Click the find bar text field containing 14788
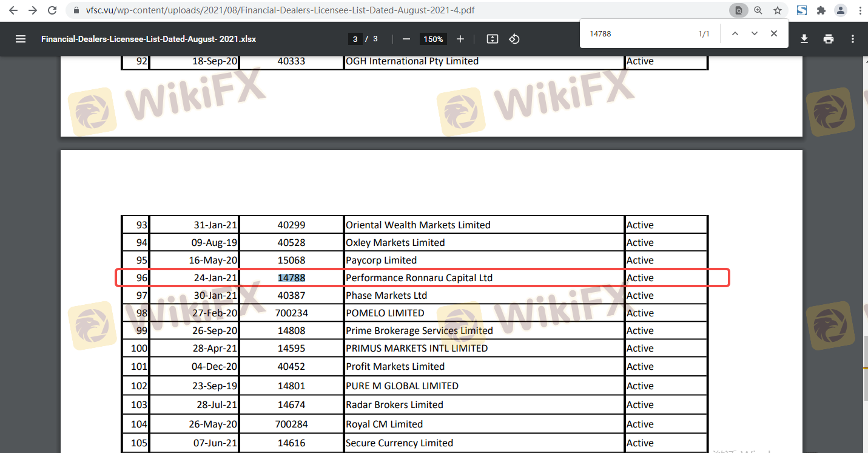The height and width of the screenshot is (453, 868). (637, 34)
